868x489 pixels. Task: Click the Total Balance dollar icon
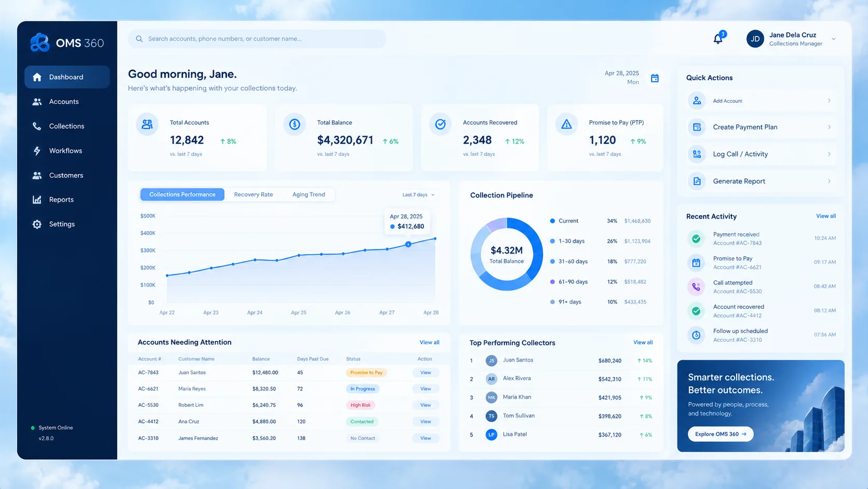pos(294,125)
